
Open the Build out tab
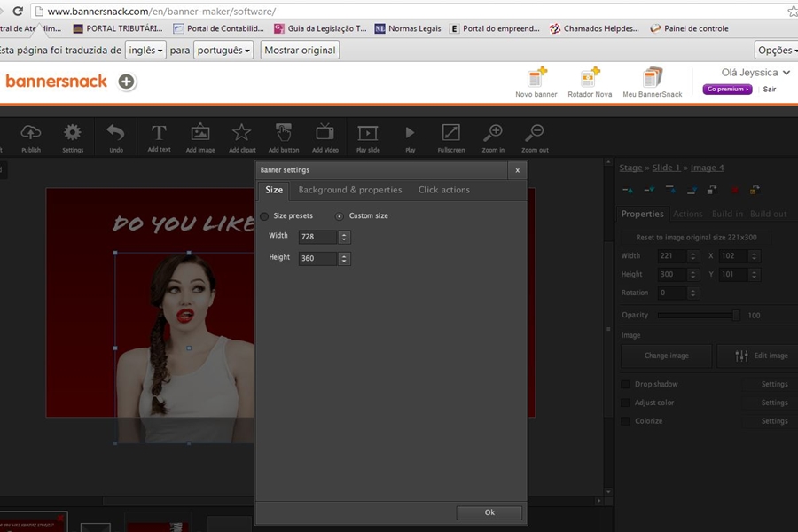point(769,214)
